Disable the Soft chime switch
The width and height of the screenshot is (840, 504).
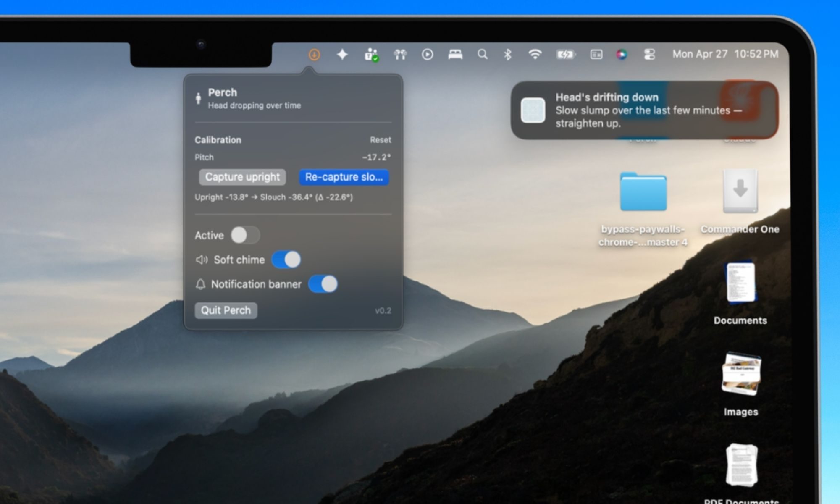point(286,260)
